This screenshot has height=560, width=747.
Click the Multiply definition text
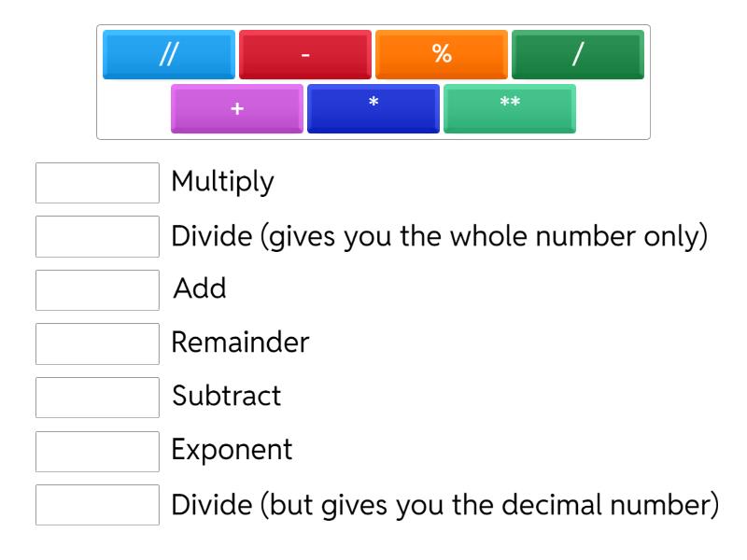click(222, 182)
